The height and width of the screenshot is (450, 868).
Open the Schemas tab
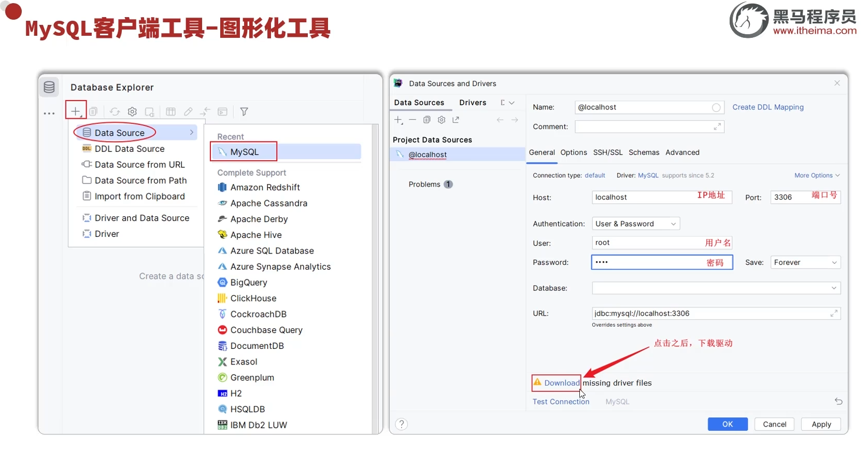coord(644,152)
